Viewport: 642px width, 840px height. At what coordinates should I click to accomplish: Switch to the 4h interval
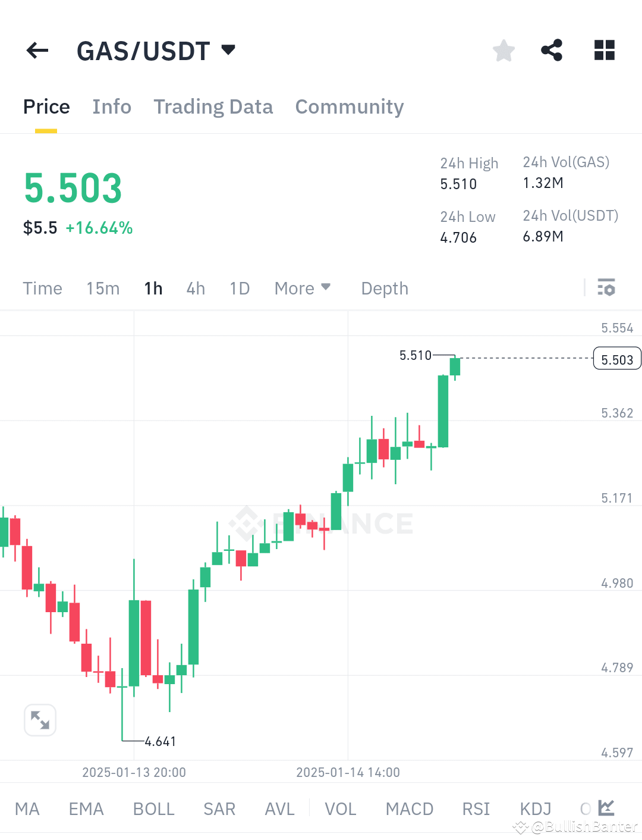pyautogui.click(x=195, y=288)
